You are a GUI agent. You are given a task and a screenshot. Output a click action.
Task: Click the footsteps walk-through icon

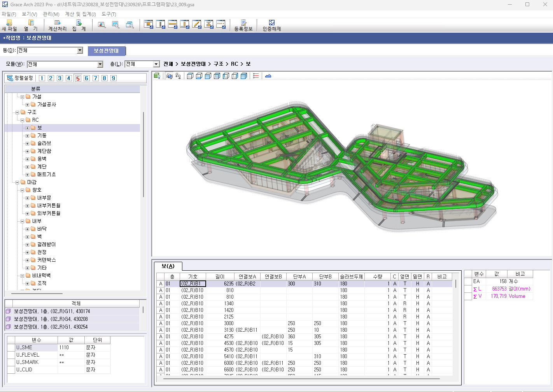tap(178, 76)
